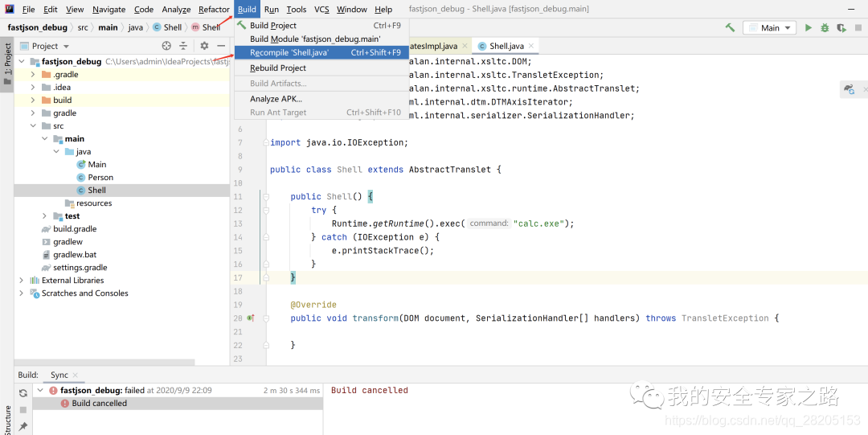Locate current file with the crosshair icon
This screenshot has width=868, height=435.
(x=166, y=46)
